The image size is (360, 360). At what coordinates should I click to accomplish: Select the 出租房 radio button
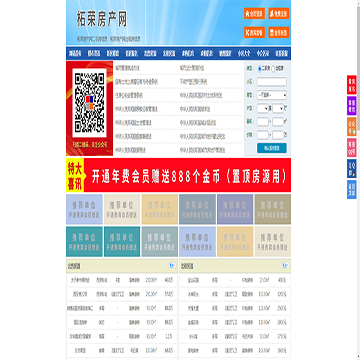(273, 68)
